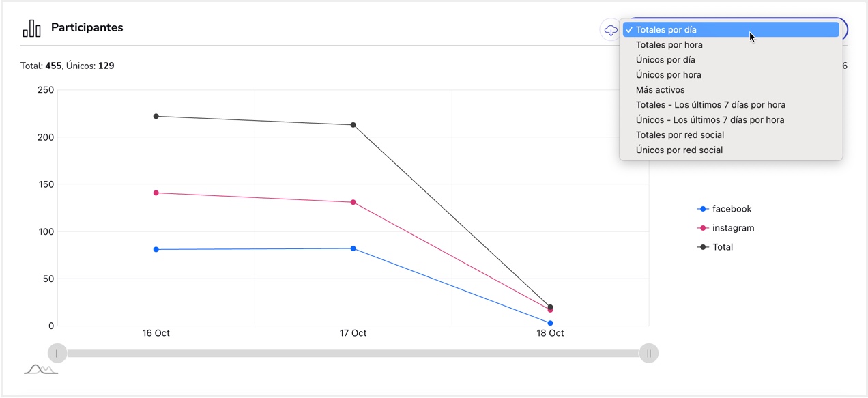Image resolution: width=868 pixels, height=398 pixels.
Task: Click the right range slider handle
Action: (648, 353)
